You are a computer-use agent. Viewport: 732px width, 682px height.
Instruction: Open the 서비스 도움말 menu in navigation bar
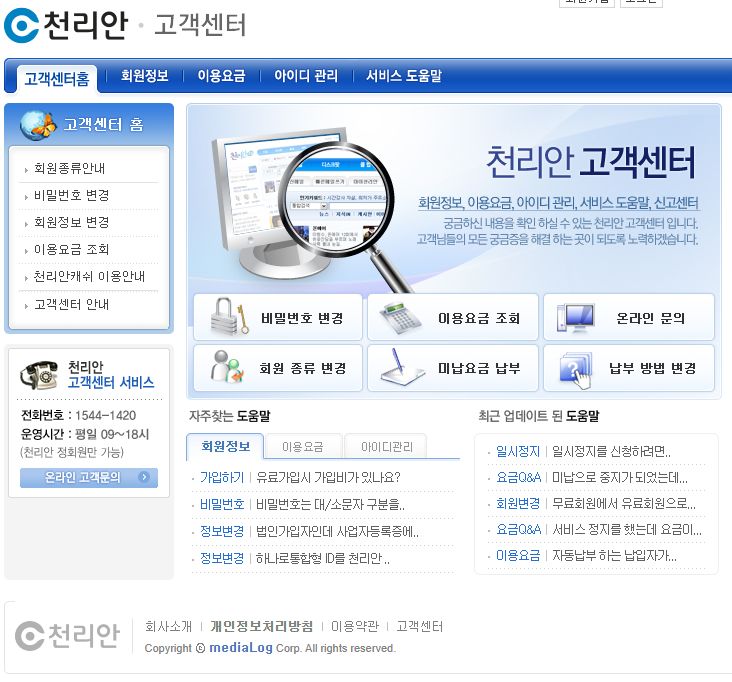(x=404, y=76)
